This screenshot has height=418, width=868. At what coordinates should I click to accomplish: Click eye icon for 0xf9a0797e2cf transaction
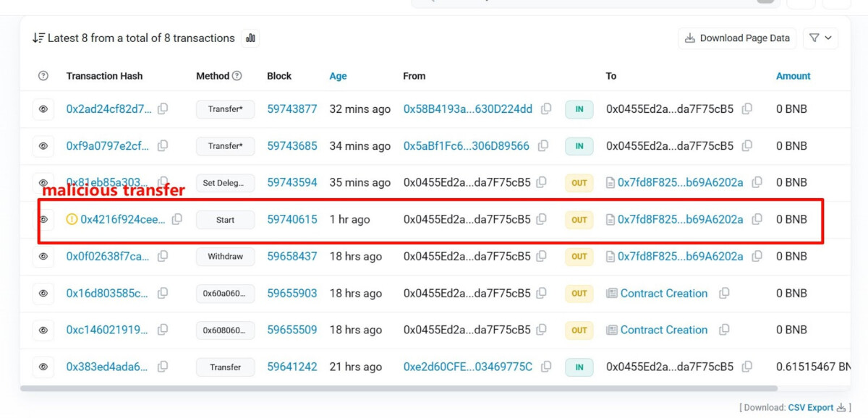43,146
